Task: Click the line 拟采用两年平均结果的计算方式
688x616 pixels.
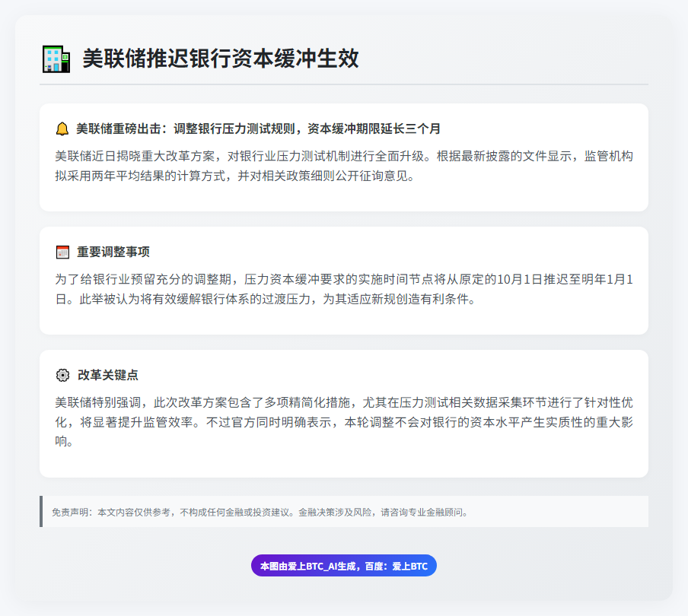Action: click(x=234, y=176)
